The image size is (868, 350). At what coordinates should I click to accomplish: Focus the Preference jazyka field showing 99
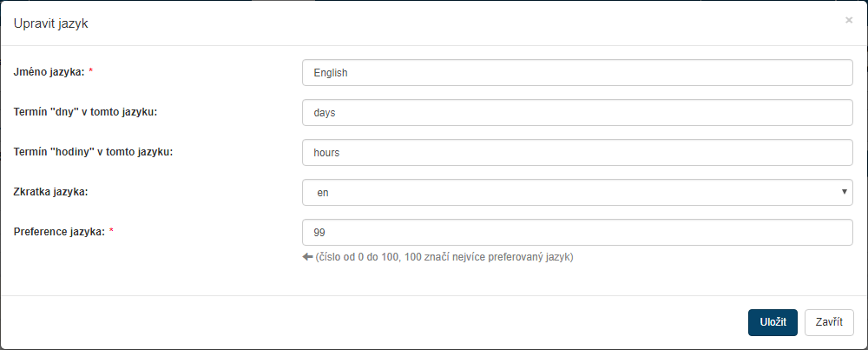(577, 233)
